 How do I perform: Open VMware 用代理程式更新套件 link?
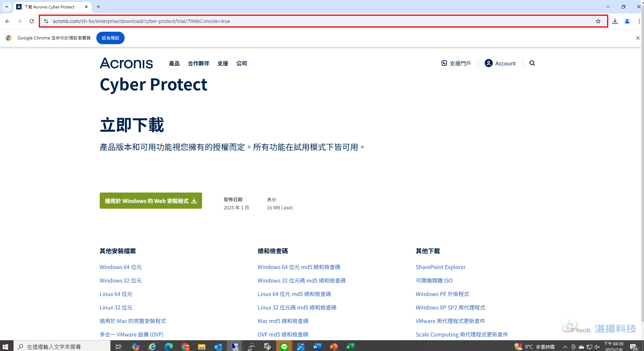coord(450,321)
